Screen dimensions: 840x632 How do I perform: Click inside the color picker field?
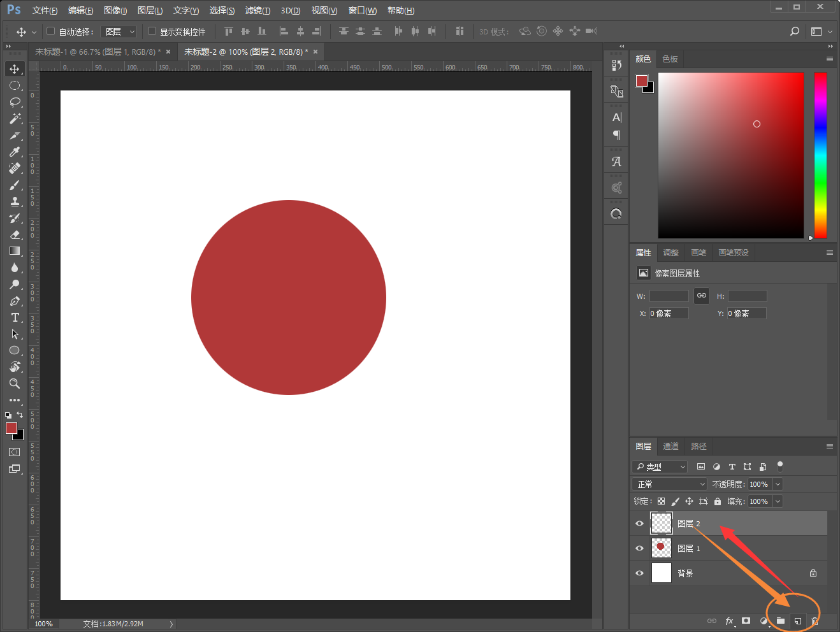[x=730, y=155]
